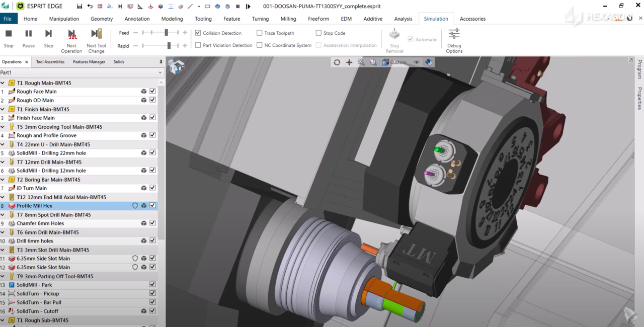The image size is (644, 327).
Task: Click the view orientation cube in the viewport
Action: [176, 67]
